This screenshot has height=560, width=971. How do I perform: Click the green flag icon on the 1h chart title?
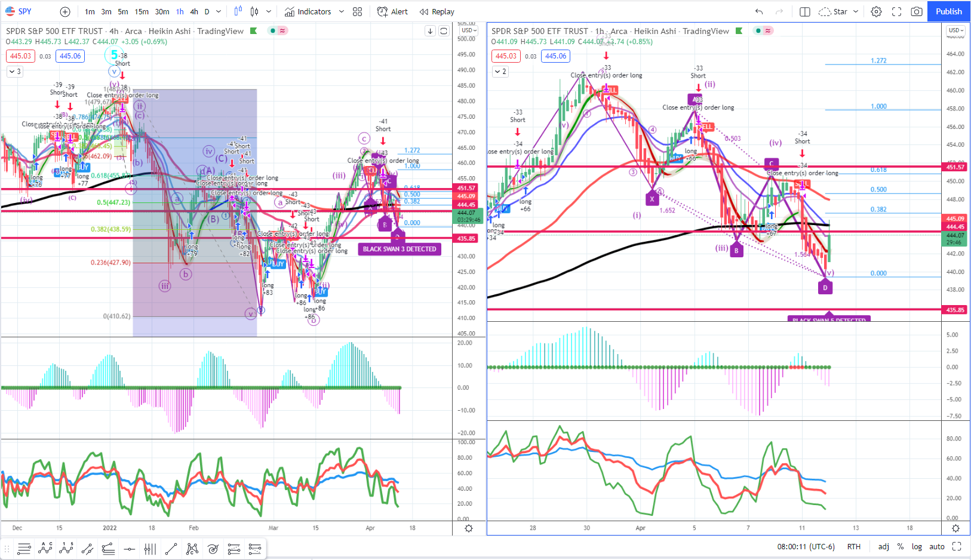(739, 31)
